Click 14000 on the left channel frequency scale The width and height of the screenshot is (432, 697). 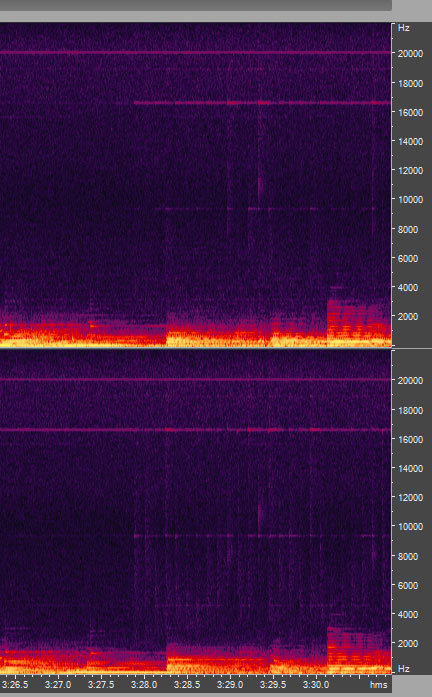pos(410,141)
